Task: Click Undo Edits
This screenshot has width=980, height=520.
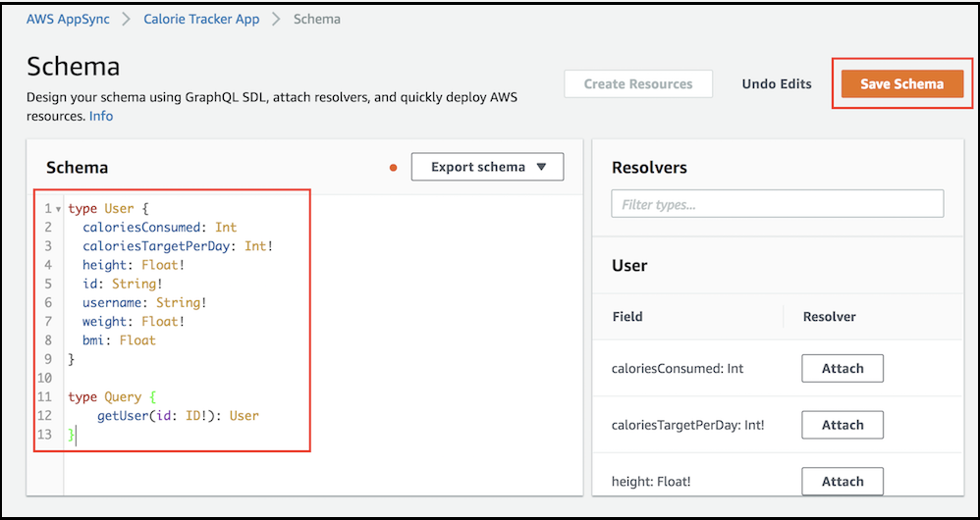Action: tap(777, 83)
